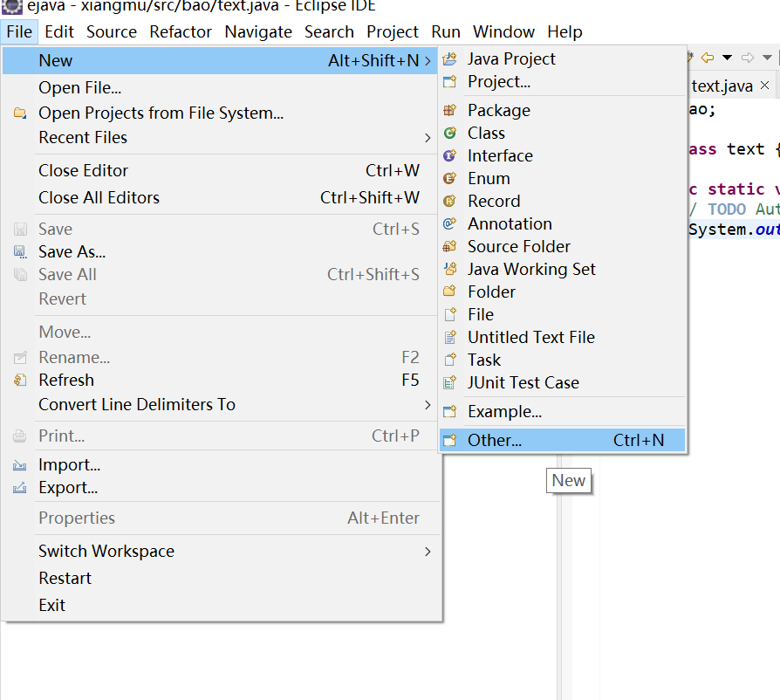This screenshot has width=780, height=700.
Task: Open the forward history dropdown arrow in the toolbar
Action: click(x=768, y=58)
